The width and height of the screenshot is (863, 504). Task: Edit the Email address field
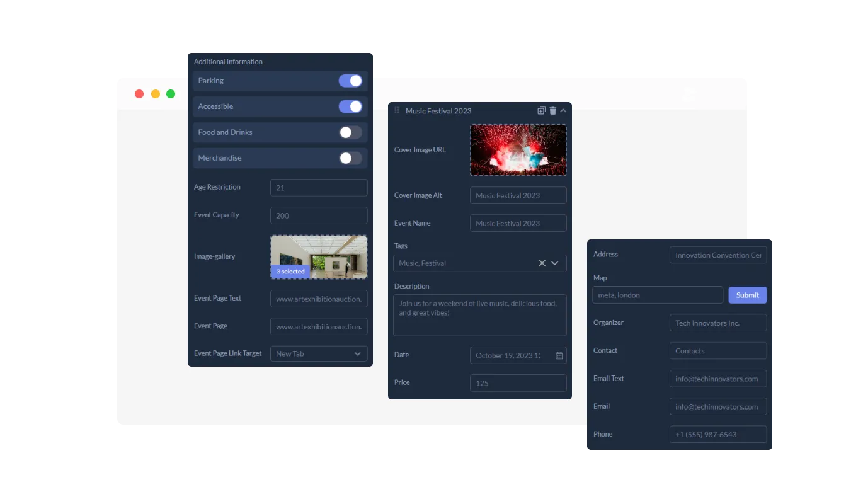click(718, 406)
